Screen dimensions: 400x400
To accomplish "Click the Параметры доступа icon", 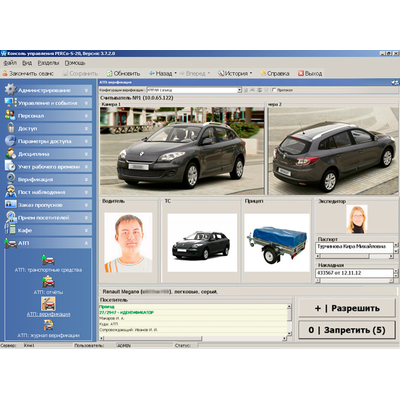I will pyautogui.click(x=10, y=141).
